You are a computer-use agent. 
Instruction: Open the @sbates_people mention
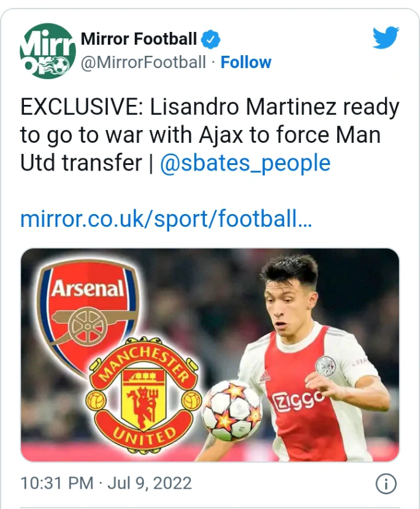click(x=245, y=163)
